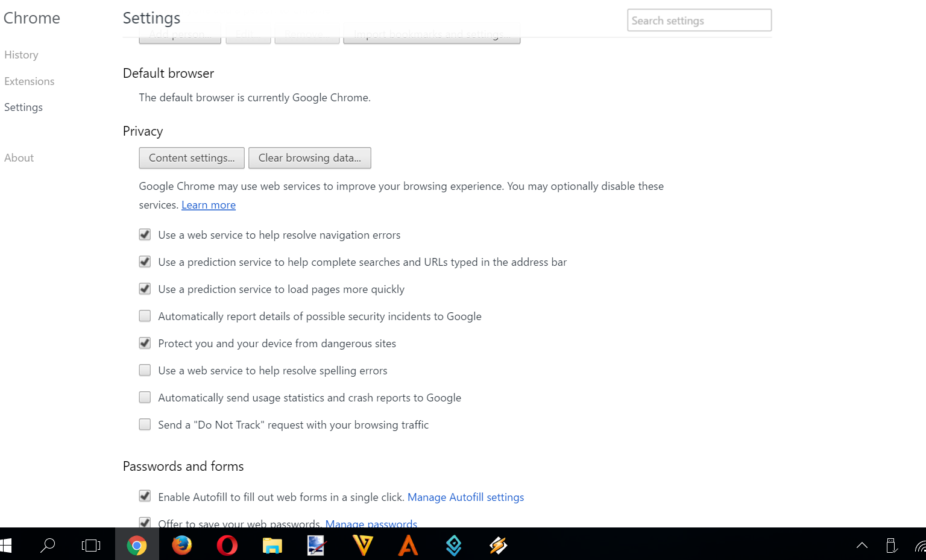Open the blue diamond taskbar app
926x560 pixels.
click(453, 546)
